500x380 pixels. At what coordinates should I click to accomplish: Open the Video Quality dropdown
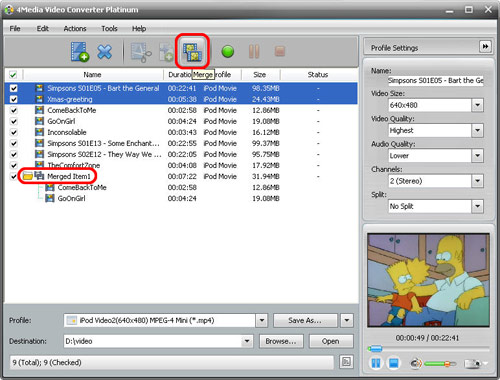click(x=477, y=130)
